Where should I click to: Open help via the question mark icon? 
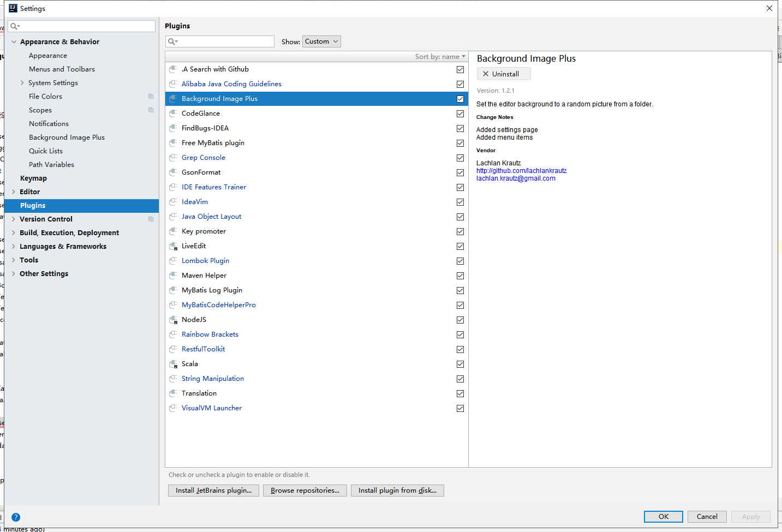point(16,517)
